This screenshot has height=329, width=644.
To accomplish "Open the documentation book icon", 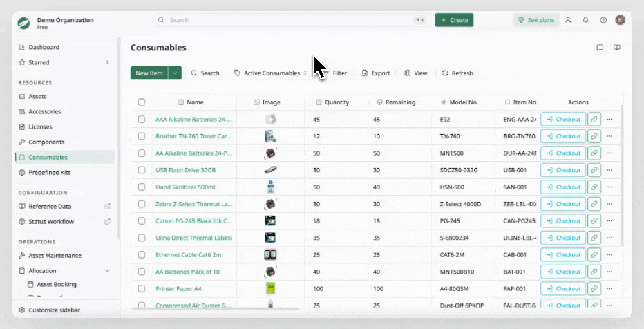I will tap(616, 48).
